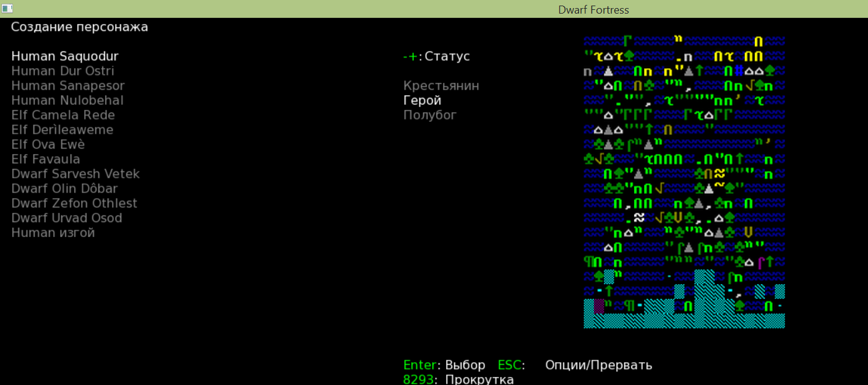Select Elf Derìleaweme entry
Screen dimensions: 868x385
(62, 130)
